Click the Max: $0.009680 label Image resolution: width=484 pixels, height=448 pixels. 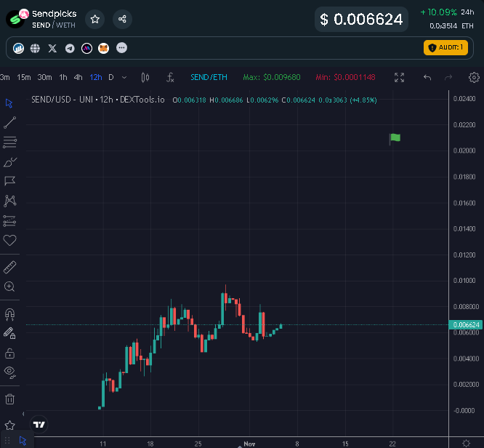(272, 77)
